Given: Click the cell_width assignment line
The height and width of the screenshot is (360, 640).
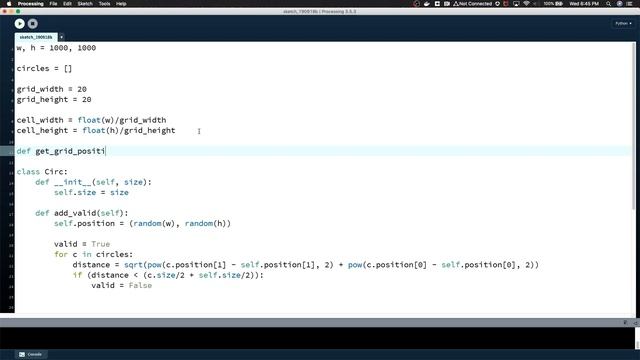Looking at the screenshot, I should [x=91, y=120].
